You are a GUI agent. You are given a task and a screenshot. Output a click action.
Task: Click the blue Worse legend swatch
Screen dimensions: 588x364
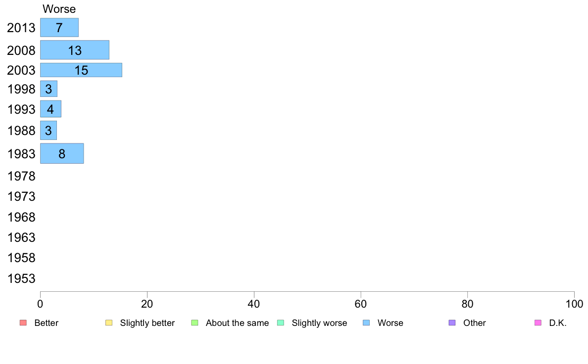[366, 323]
